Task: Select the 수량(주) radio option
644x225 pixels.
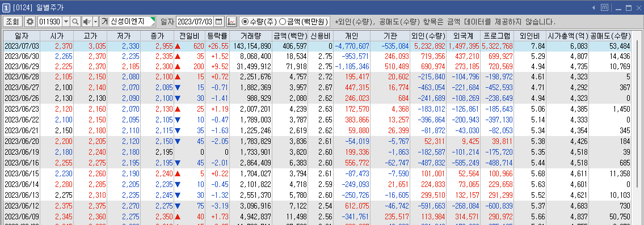Action: (259, 22)
